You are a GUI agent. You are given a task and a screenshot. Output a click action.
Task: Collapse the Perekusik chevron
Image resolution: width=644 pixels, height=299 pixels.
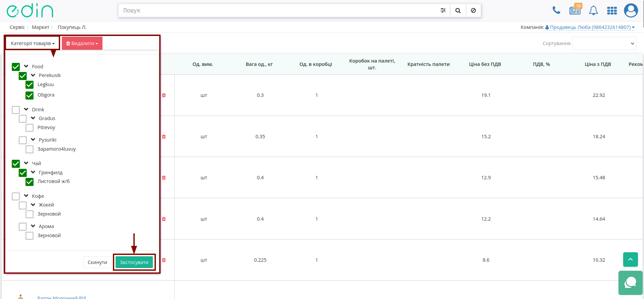point(33,75)
